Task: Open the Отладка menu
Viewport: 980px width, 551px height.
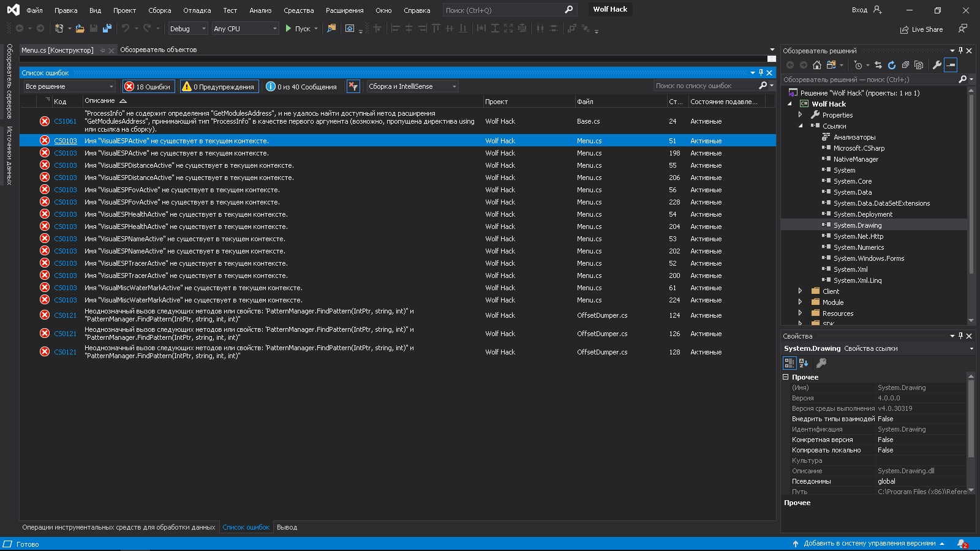Action: [197, 10]
